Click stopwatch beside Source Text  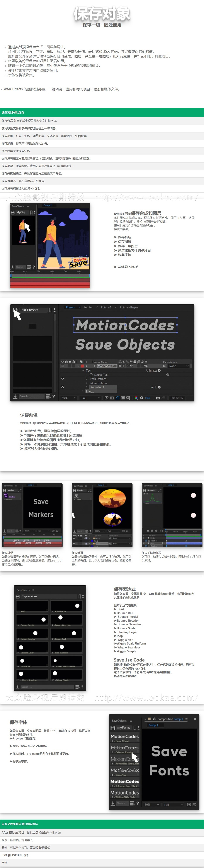click(x=91, y=374)
